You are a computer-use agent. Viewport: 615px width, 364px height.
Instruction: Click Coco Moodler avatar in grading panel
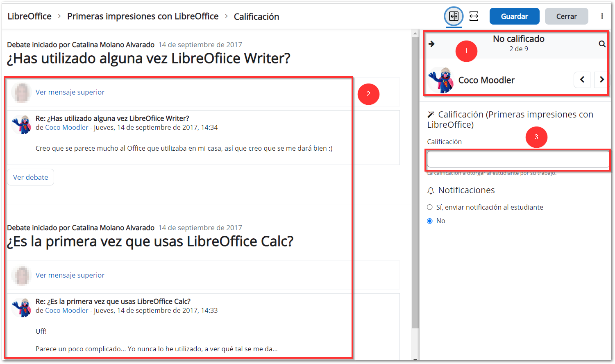[x=441, y=80]
